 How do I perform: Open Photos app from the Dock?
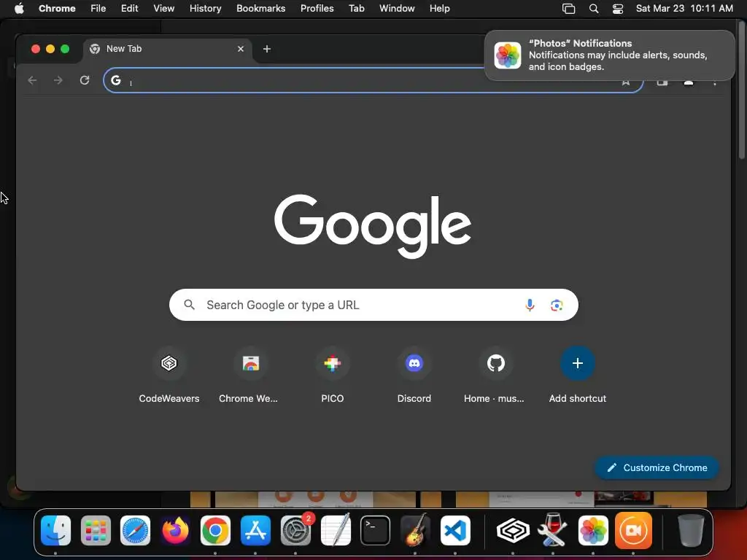[592, 530]
